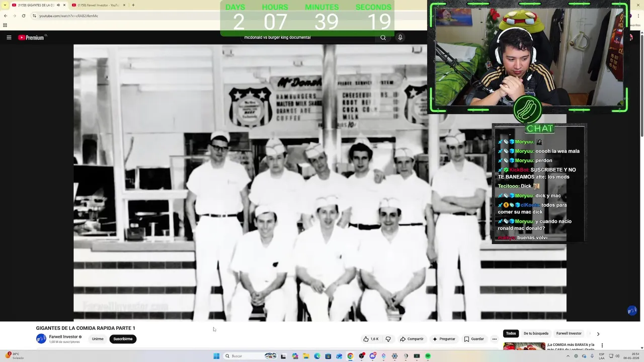The height and width of the screenshot is (362, 644).
Task: Open options menu for La COMIDA video
Action: point(602,345)
